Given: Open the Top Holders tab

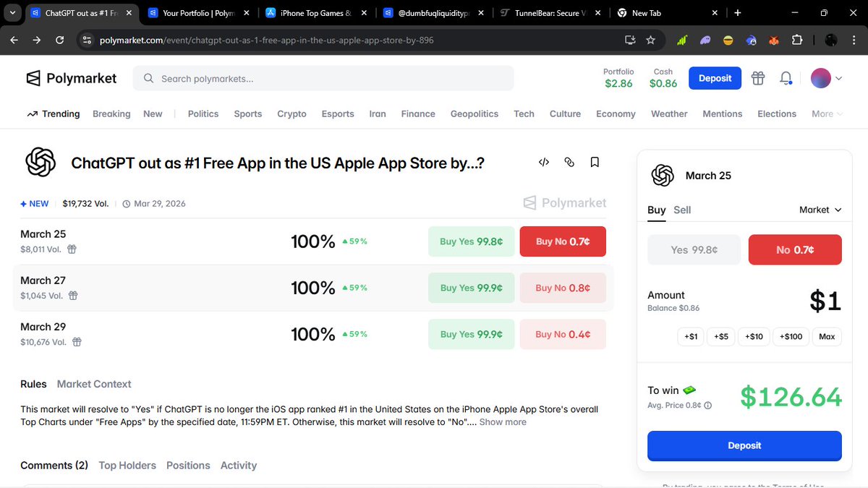Looking at the screenshot, I should (127, 466).
